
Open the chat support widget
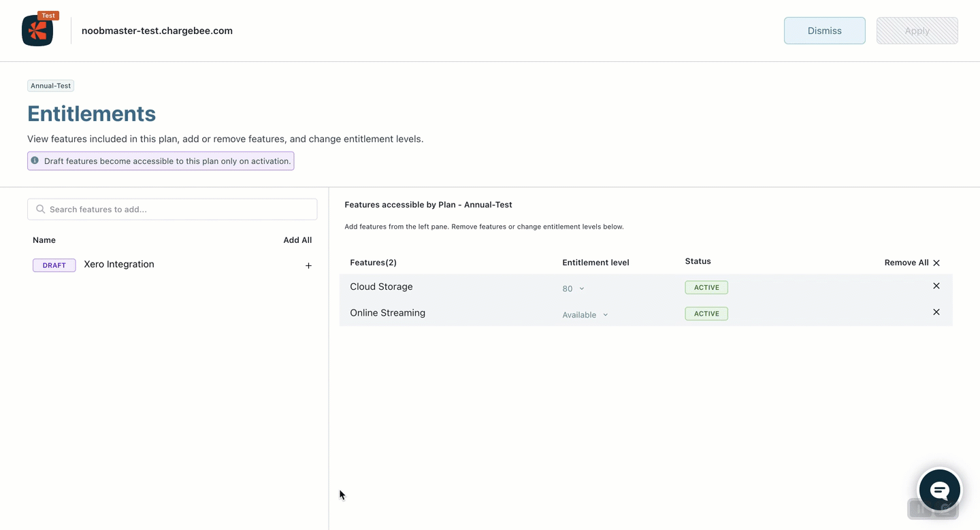tap(939, 489)
